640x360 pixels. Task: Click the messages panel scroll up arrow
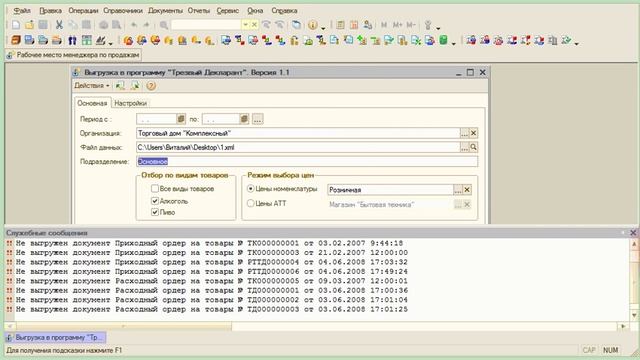pos(634,244)
